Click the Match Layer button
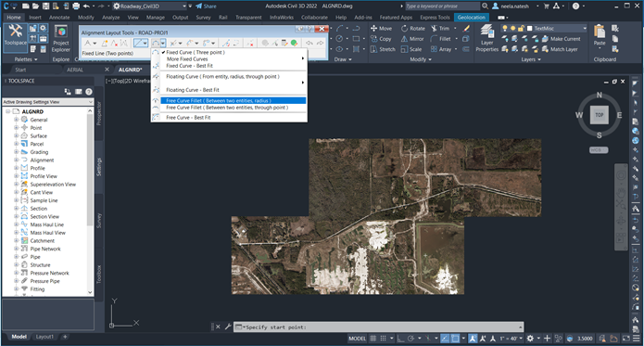Screen dimensions: 644x346 point(560,49)
